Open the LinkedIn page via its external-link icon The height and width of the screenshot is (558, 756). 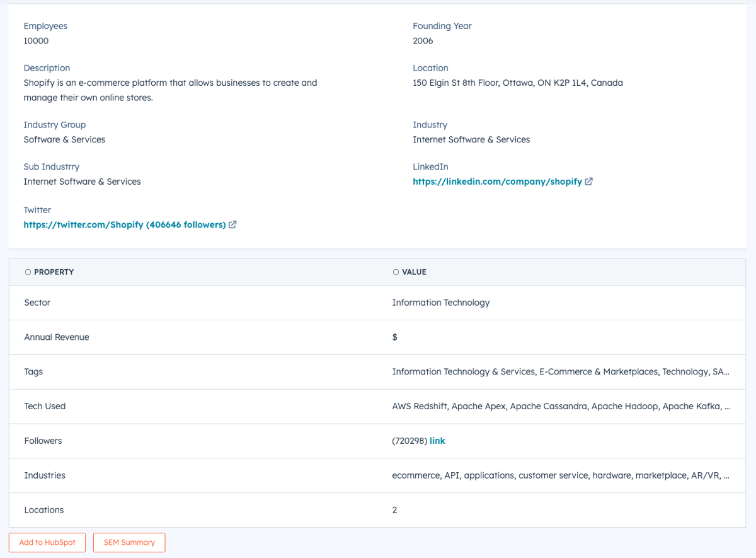pyautogui.click(x=588, y=181)
